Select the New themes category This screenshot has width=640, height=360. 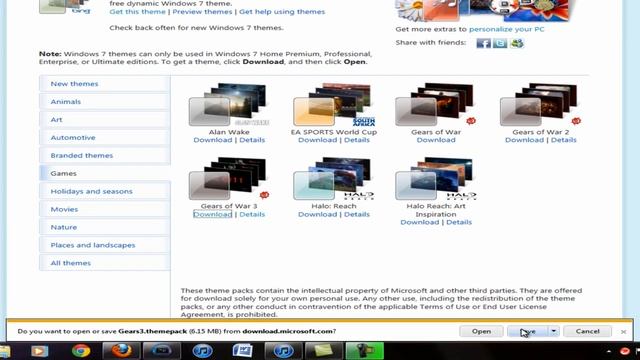(105, 84)
